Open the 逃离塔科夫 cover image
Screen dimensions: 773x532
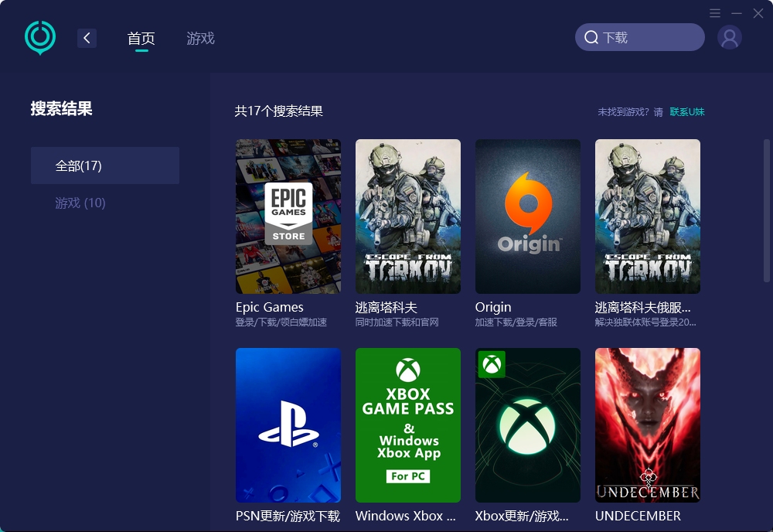[x=408, y=217]
